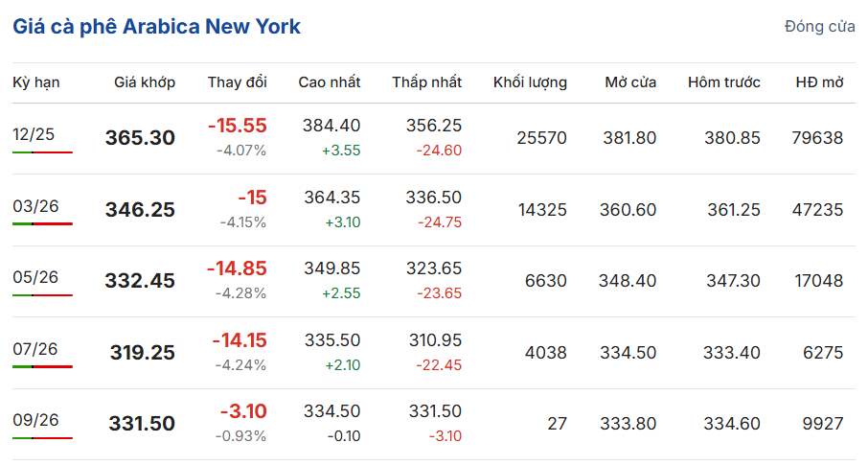Click the 'Kỳ hạn' column header

click(36, 82)
